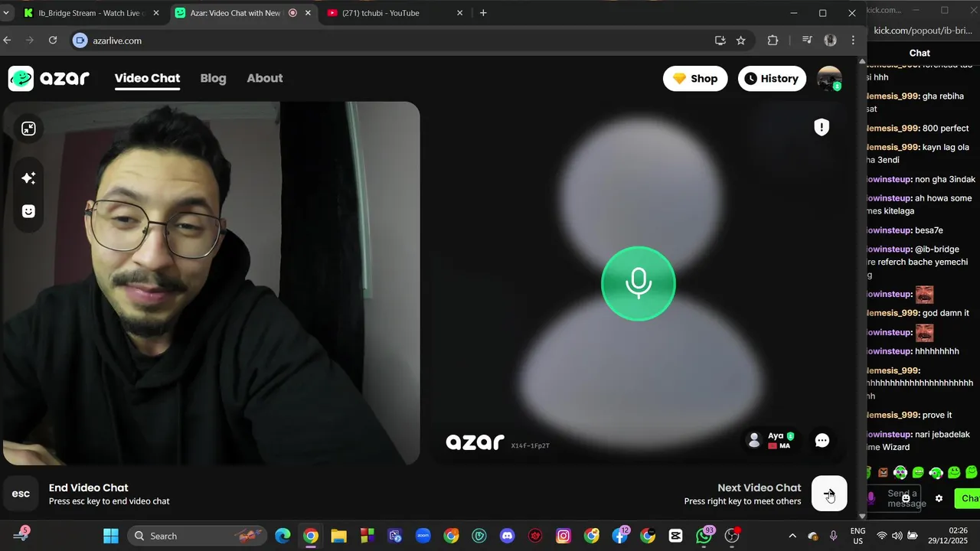Open Zoom from taskbar
Viewport: 980px width, 551px height.
click(x=423, y=536)
